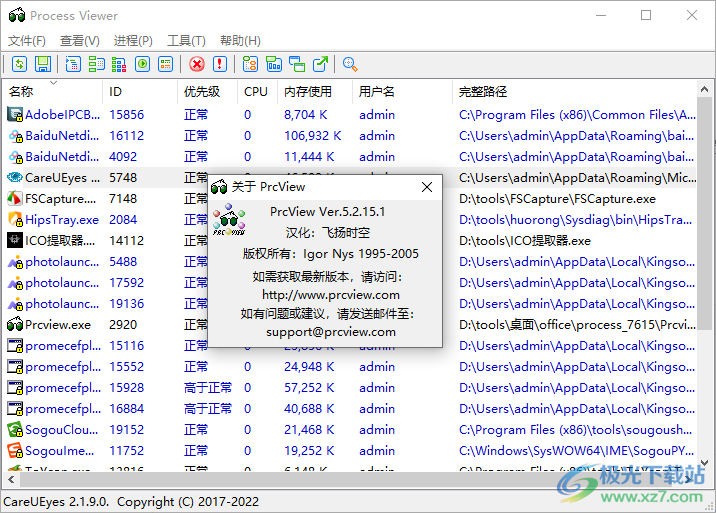Click process ID 19136 in list
The image size is (716, 513).
click(x=126, y=304)
